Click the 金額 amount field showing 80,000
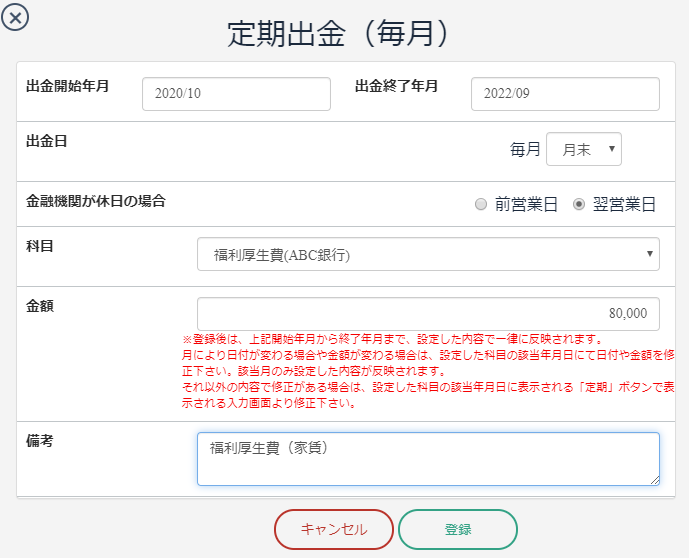 [428, 314]
